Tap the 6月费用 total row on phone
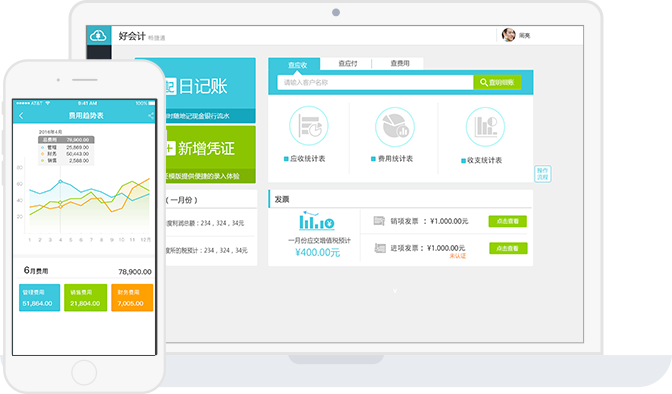Image resolution: width=672 pixels, height=394 pixels. 84,271
